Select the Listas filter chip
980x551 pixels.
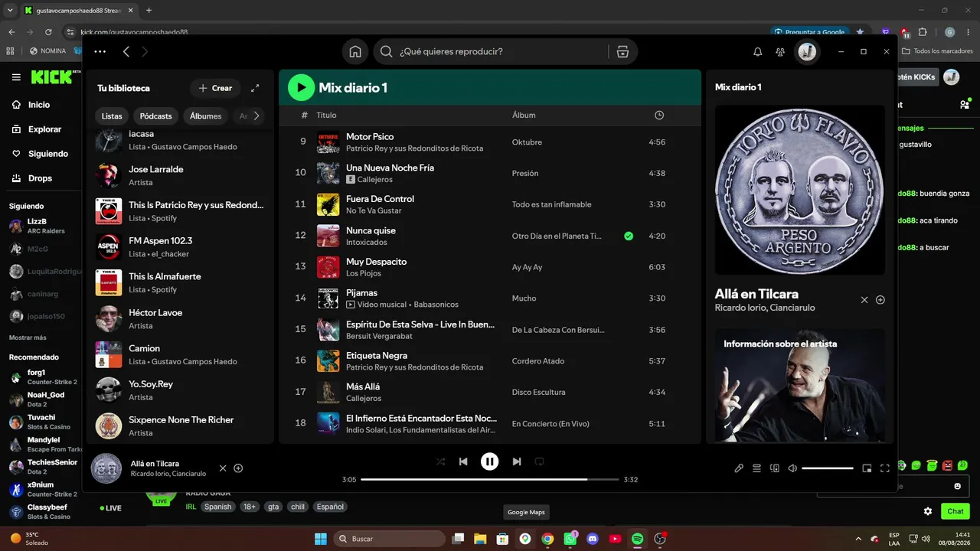(112, 116)
